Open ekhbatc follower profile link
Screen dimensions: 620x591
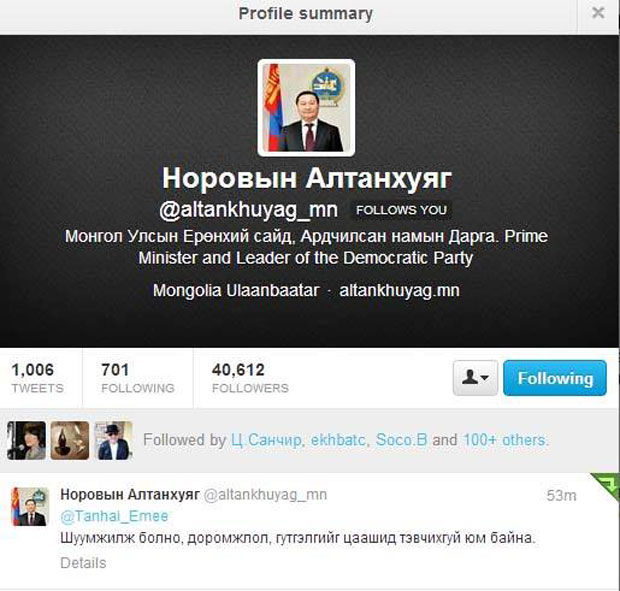click(338, 440)
